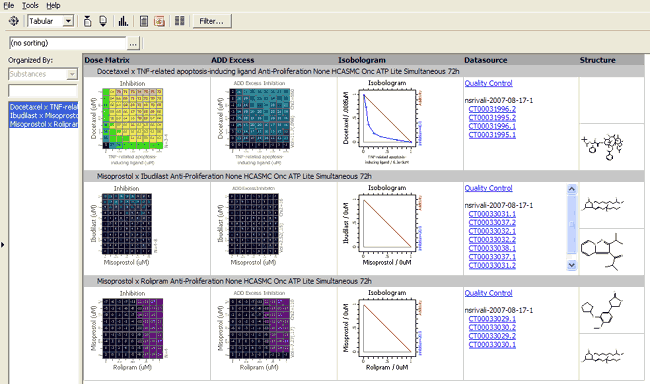Open link CT00031995.1
Image resolution: width=650 pixels, height=384 pixels.
[492, 135]
